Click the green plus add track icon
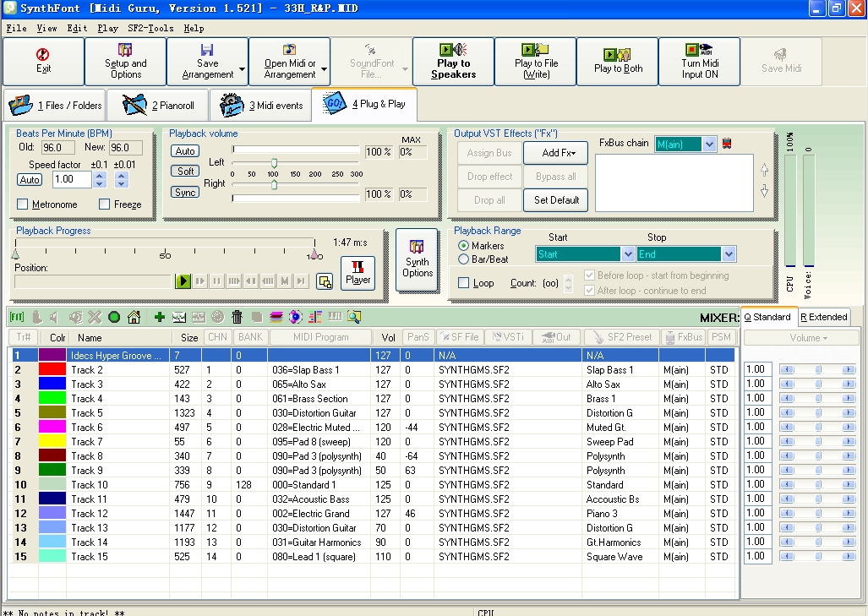This screenshot has height=616, width=868. [x=159, y=318]
